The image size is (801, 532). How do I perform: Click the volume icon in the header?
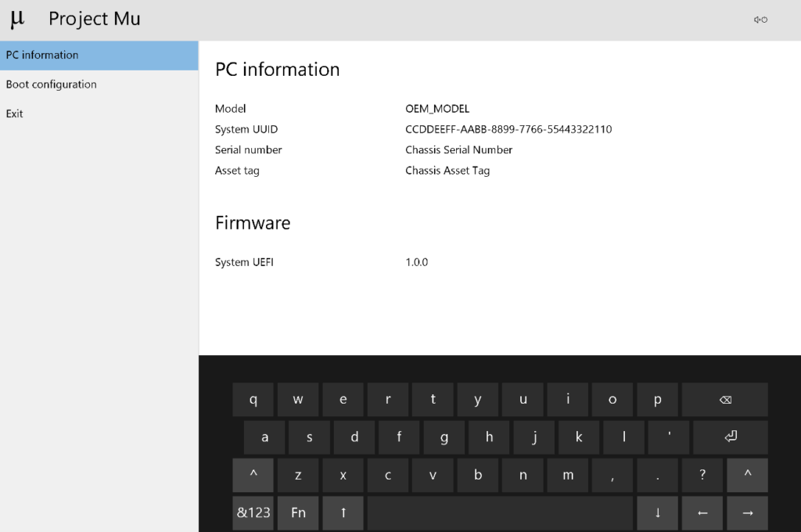(756, 20)
